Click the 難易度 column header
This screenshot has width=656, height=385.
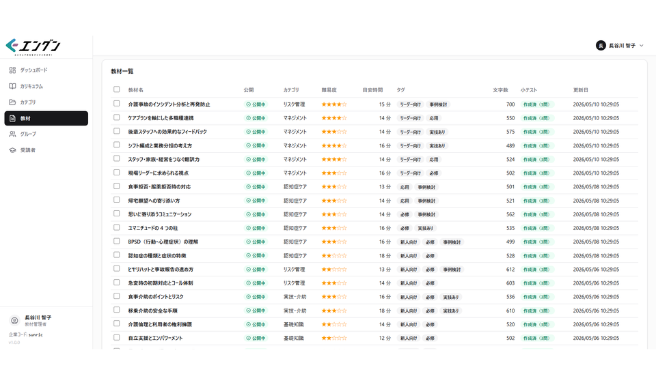coord(329,90)
